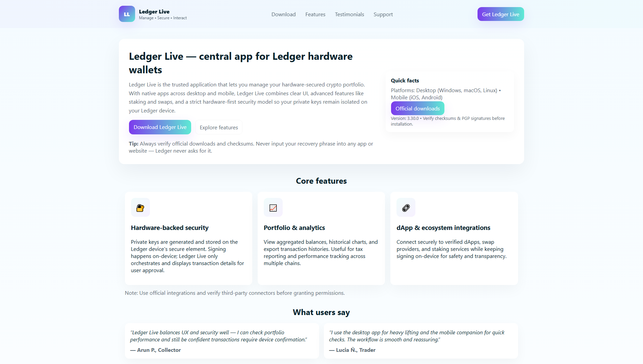Screen dimensions: 643x364
Task: Select the Quick facts heading
Action: 405,80
